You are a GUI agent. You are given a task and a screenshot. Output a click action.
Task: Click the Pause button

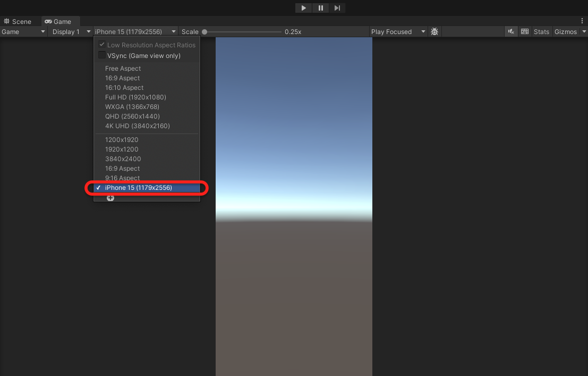pyautogui.click(x=321, y=8)
